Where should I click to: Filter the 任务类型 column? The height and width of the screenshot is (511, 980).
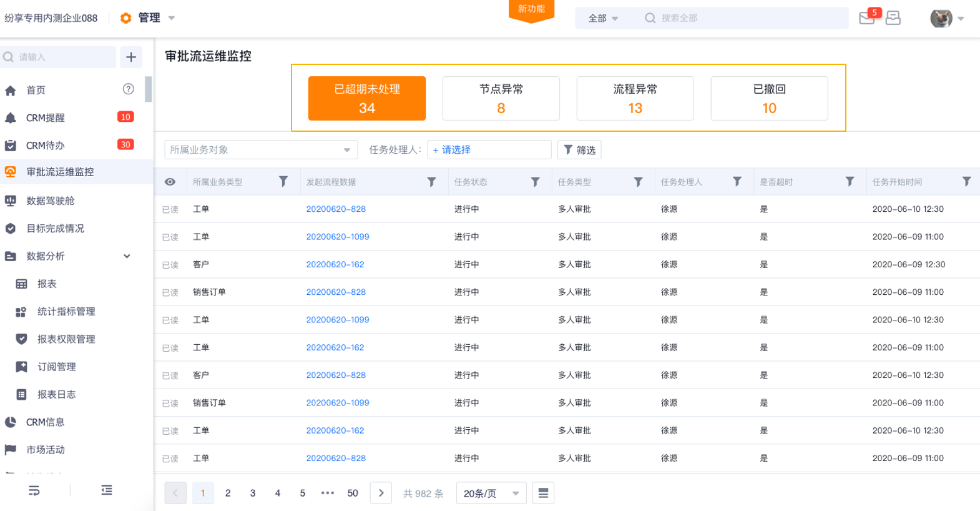[x=638, y=182]
